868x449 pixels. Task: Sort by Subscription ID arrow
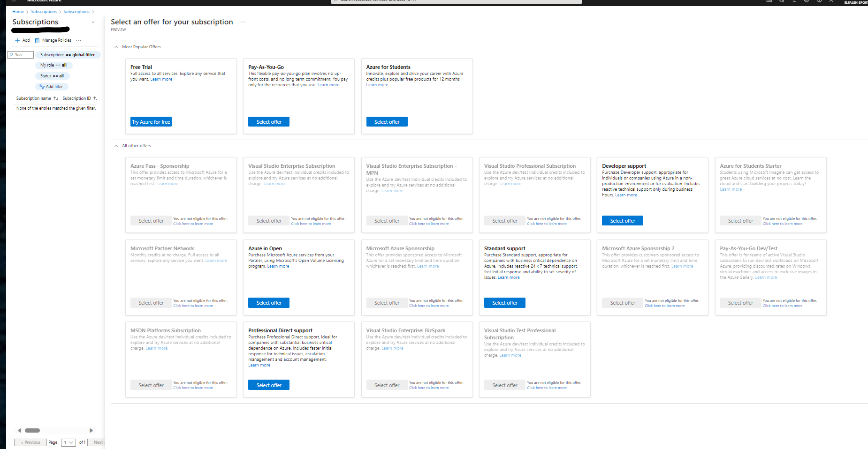click(x=95, y=98)
